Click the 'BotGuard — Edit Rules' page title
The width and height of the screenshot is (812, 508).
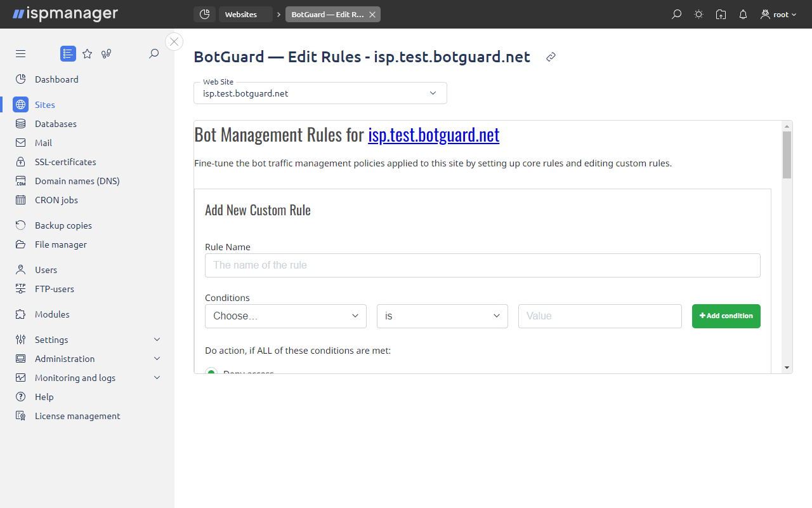(362, 57)
